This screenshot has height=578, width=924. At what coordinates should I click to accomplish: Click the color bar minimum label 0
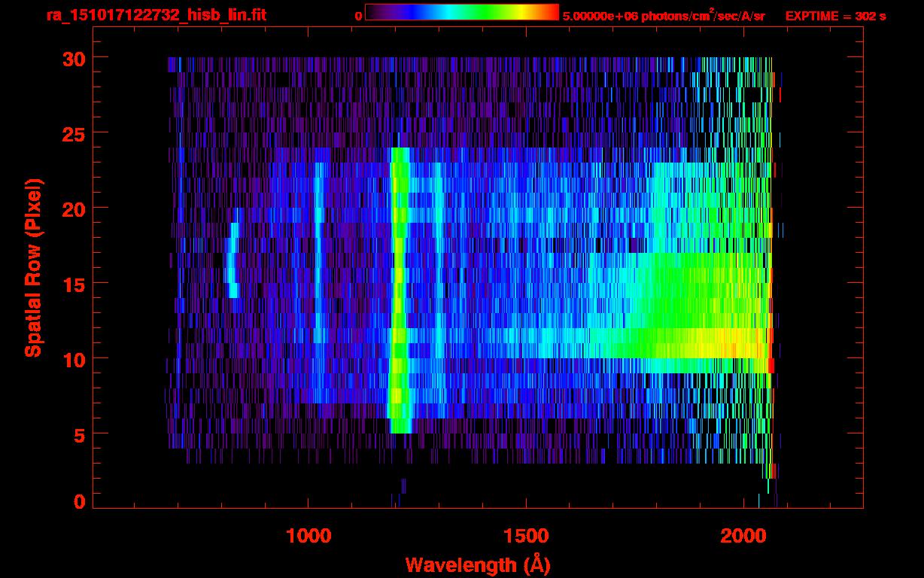click(x=358, y=16)
